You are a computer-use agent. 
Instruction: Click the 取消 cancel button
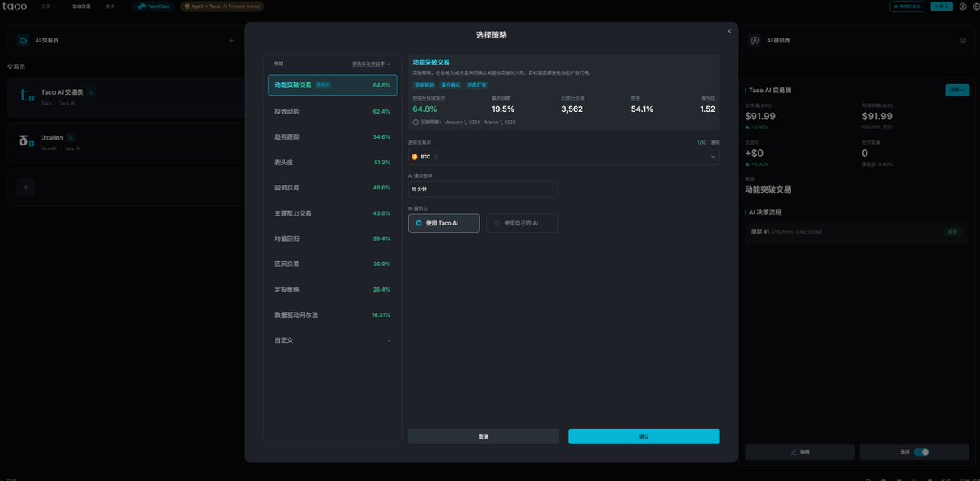[483, 436]
